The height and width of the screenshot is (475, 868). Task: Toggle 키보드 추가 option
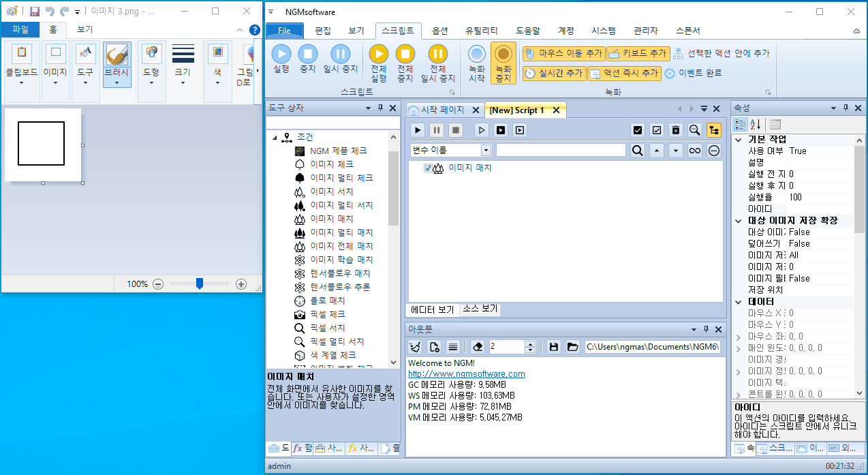pos(637,53)
